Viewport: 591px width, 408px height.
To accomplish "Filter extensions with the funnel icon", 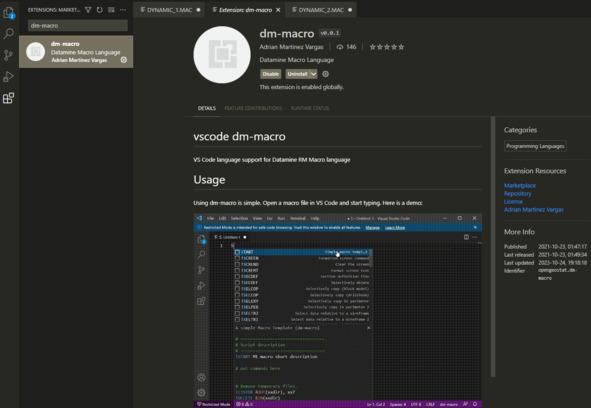I will tap(88, 10).
